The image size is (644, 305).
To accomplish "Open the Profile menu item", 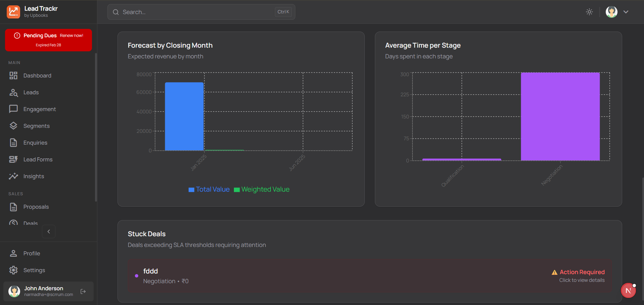I will (31, 253).
